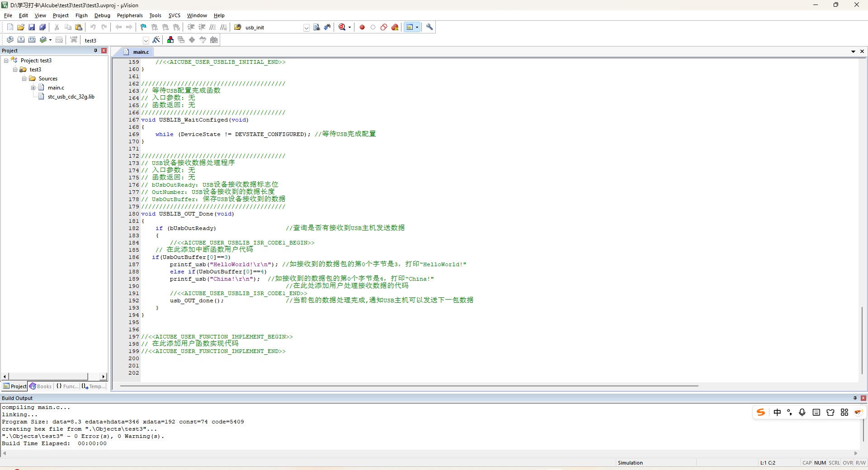Paste from clipboard toolbar icon
Screen dimensions: 868x470
point(79,27)
